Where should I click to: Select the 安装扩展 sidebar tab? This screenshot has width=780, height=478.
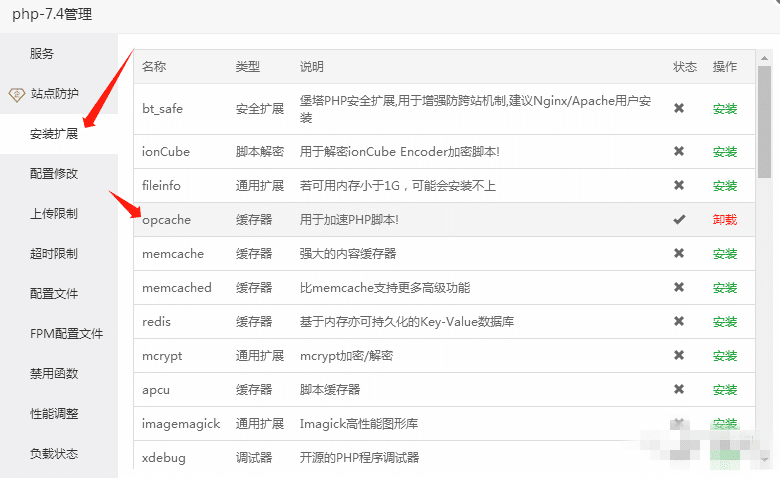[54, 134]
